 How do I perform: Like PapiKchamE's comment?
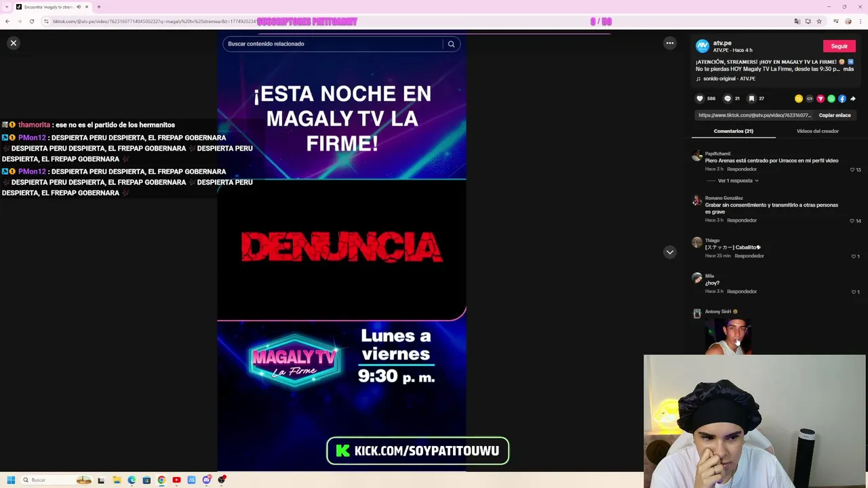pyautogui.click(x=852, y=169)
